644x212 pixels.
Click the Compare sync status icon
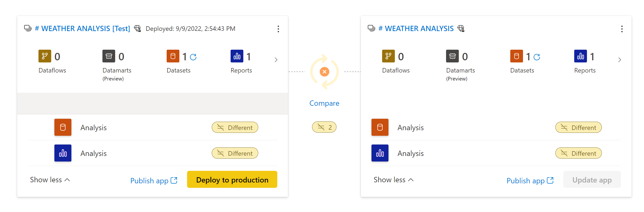[324, 72]
